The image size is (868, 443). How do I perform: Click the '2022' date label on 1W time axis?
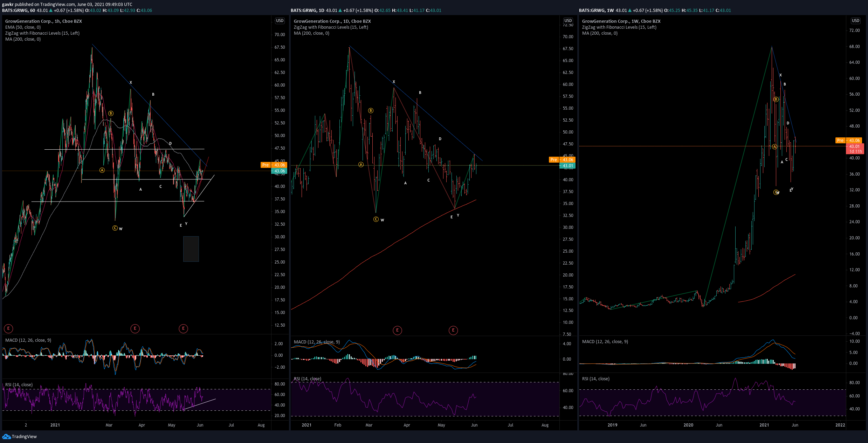(x=840, y=425)
